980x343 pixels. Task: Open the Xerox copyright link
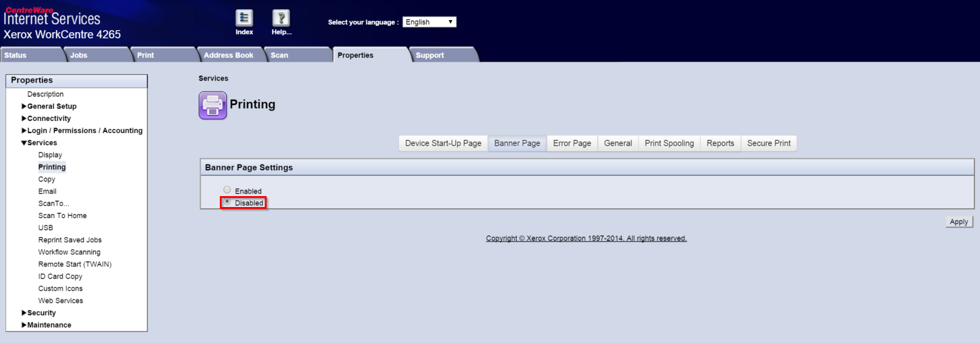point(586,239)
